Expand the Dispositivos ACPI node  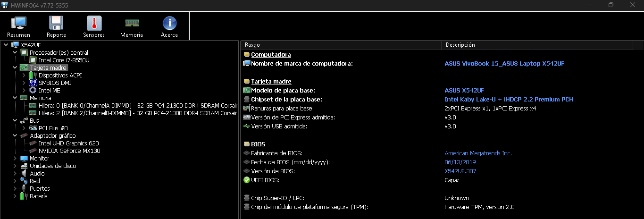click(24, 75)
